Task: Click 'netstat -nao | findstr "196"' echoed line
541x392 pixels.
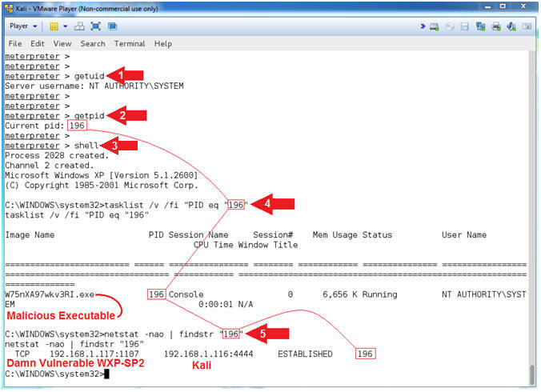Action: click(x=74, y=344)
